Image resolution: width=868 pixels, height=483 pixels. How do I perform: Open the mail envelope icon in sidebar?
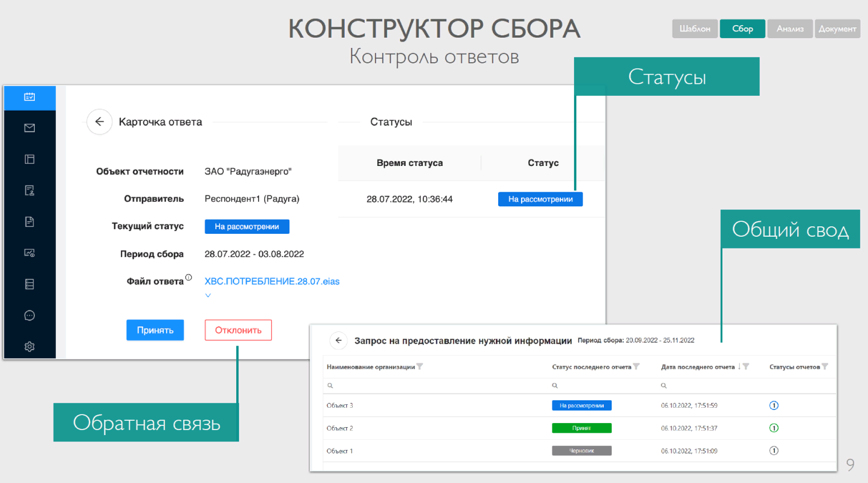30,128
